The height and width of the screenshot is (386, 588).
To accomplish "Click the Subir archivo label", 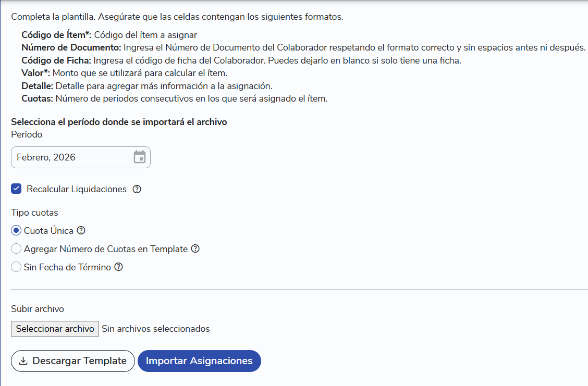I will tap(38, 309).
